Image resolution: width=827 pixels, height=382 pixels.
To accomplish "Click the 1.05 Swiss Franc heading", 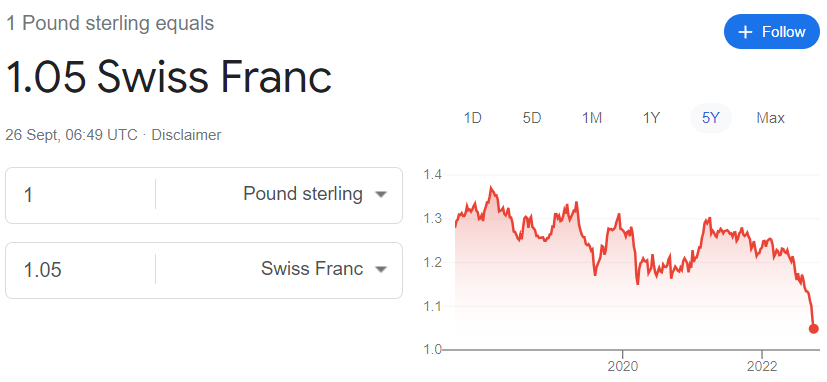I will tap(169, 77).
